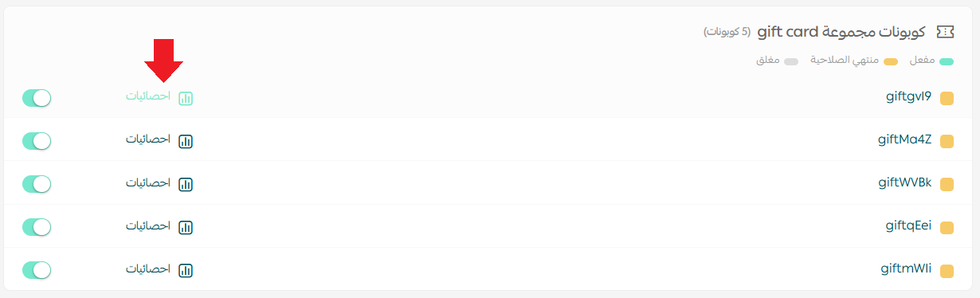Open احصائيات link for giftmWIi
980x298 pixels.
point(148,269)
